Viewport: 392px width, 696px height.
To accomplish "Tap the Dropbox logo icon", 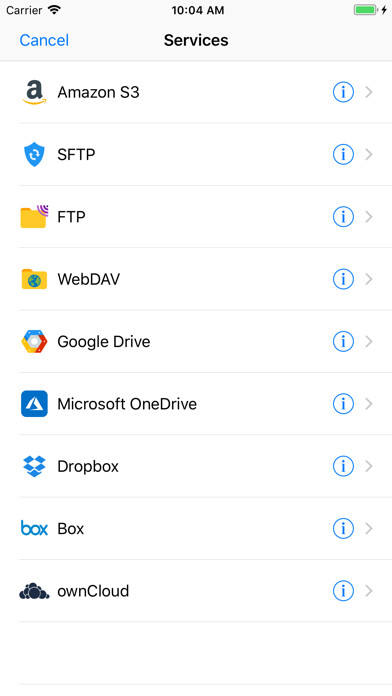I will 34,466.
